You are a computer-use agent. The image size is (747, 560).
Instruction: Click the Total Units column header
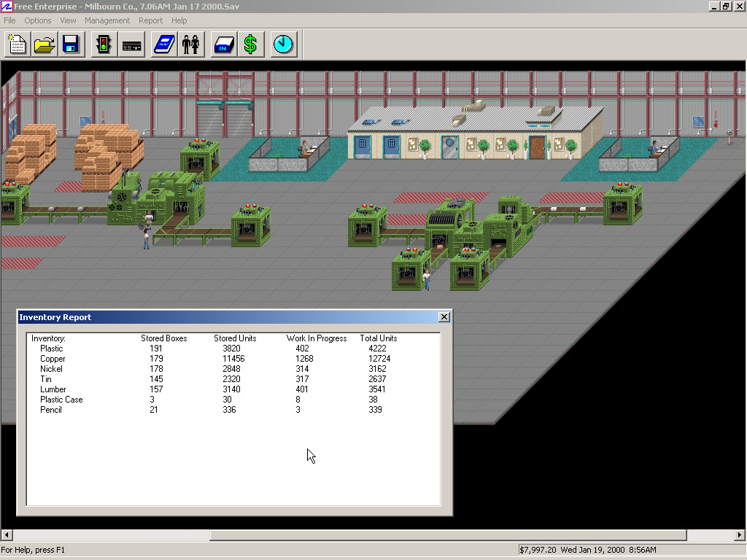(x=379, y=338)
